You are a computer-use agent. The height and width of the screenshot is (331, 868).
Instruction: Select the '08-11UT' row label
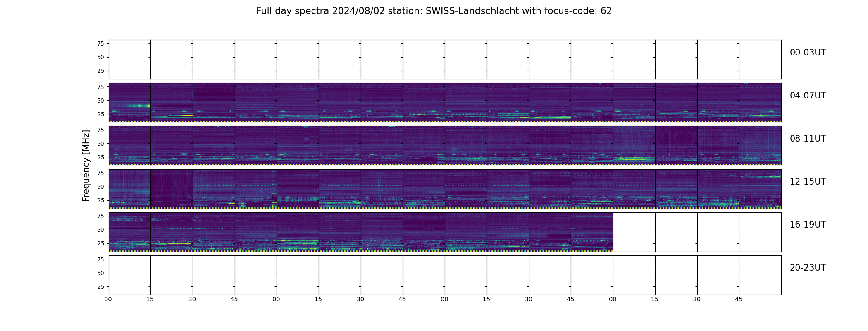pos(808,139)
